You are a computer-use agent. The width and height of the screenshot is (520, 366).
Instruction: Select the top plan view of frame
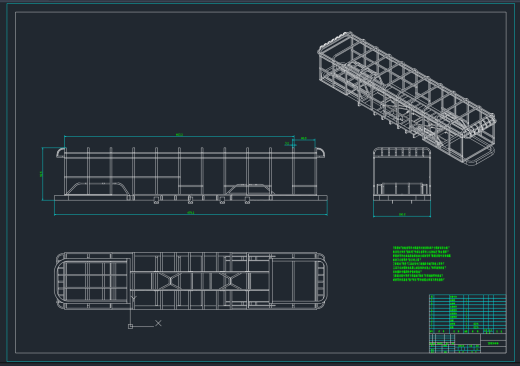[191, 281]
